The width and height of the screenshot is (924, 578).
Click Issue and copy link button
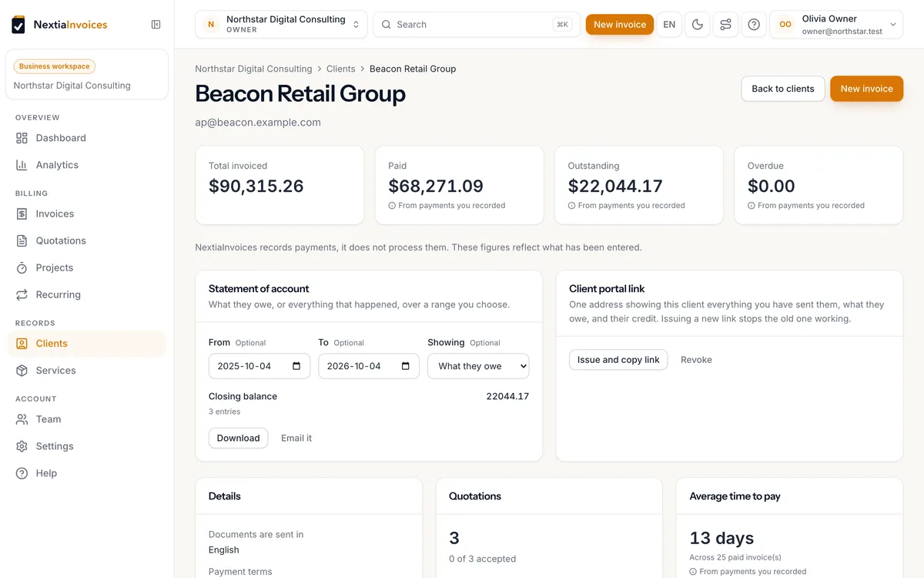coord(618,360)
